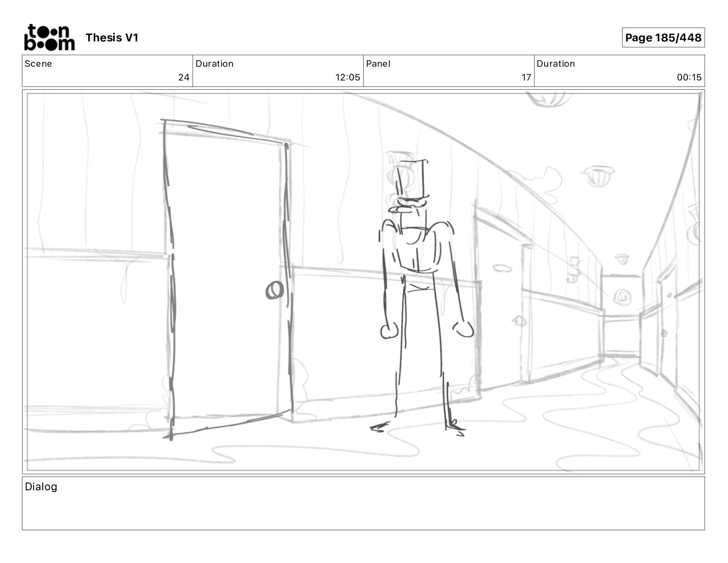
Task: Click the Toon Boom logo
Action: tap(49, 37)
